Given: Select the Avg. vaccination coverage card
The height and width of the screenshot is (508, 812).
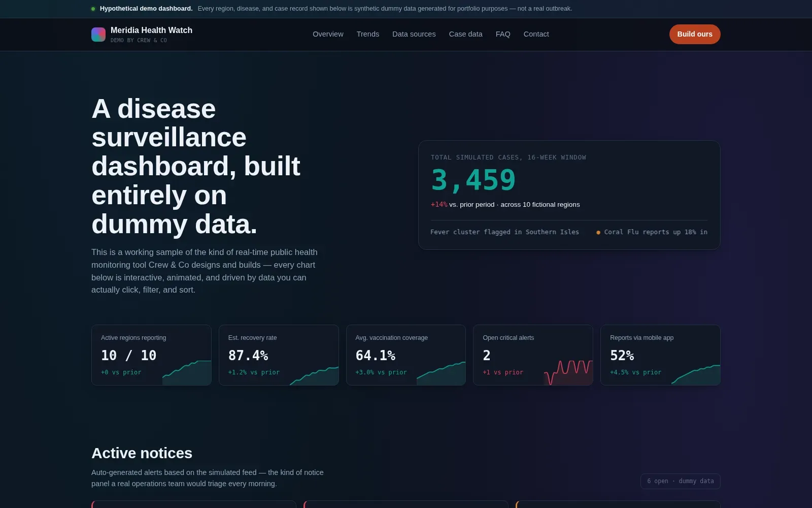Looking at the screenshot, I should [406, 355].
